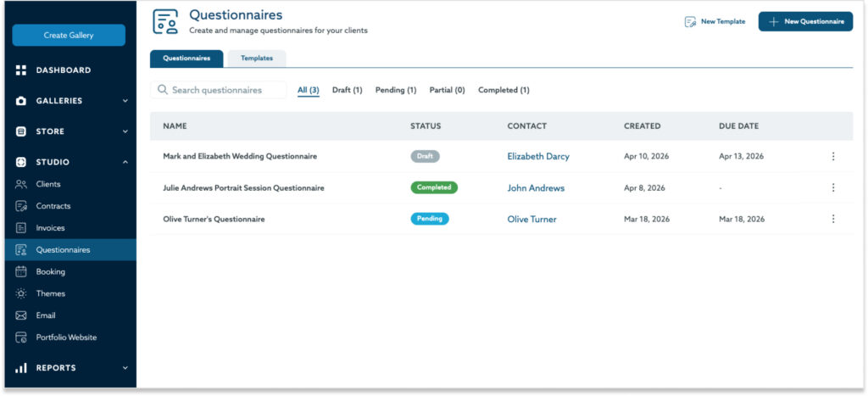
Task: Filter by Draft (1)
Action: coord(347,90)
